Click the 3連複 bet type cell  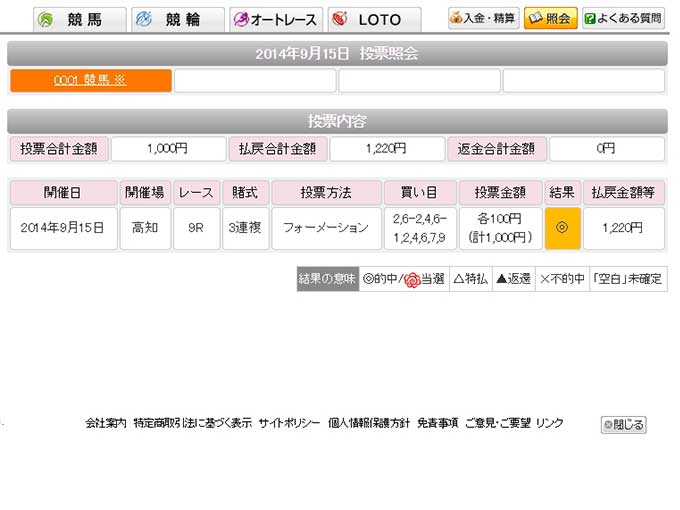[245, 228]
